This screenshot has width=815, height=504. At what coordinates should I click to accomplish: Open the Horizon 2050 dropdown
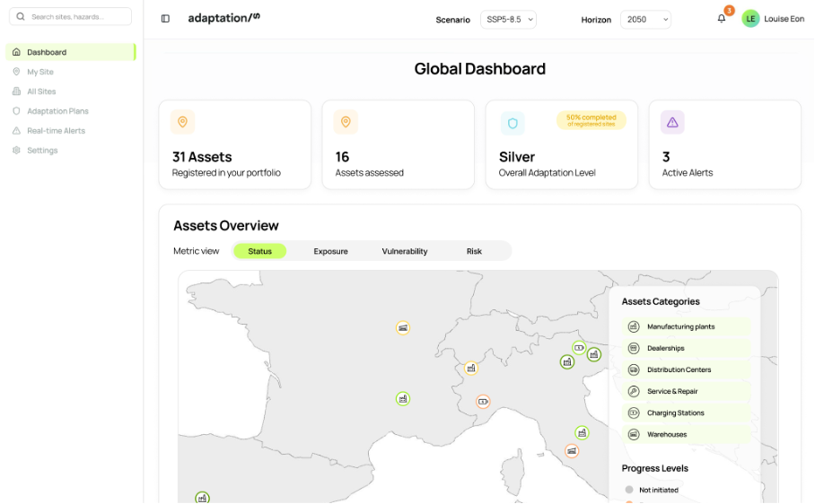[x=645, y=20]
